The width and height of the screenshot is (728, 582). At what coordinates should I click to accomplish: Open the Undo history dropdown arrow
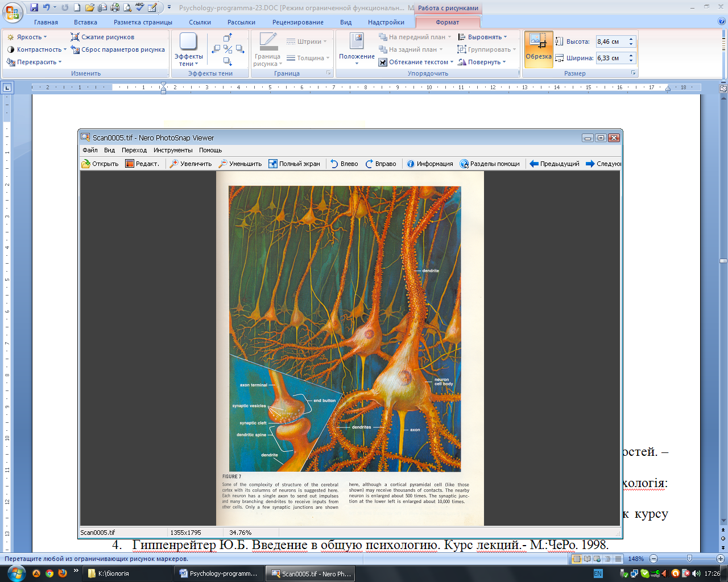coord(55,7)
